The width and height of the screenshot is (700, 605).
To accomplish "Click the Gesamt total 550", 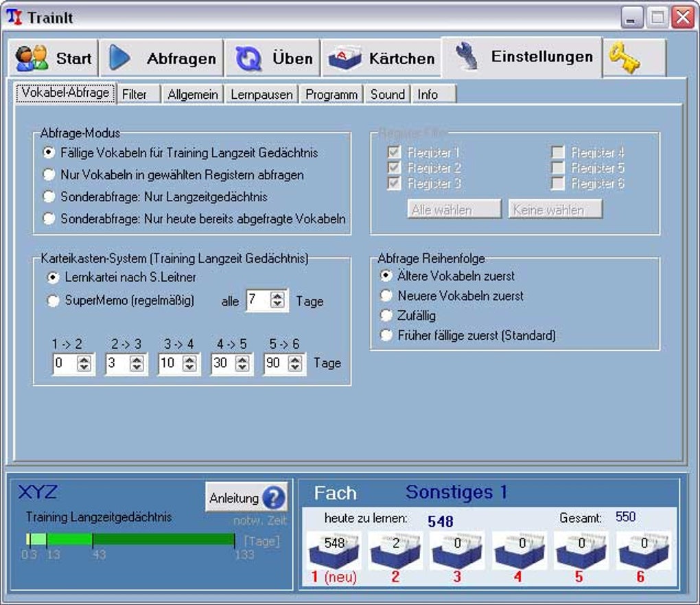I will (625, 517).
